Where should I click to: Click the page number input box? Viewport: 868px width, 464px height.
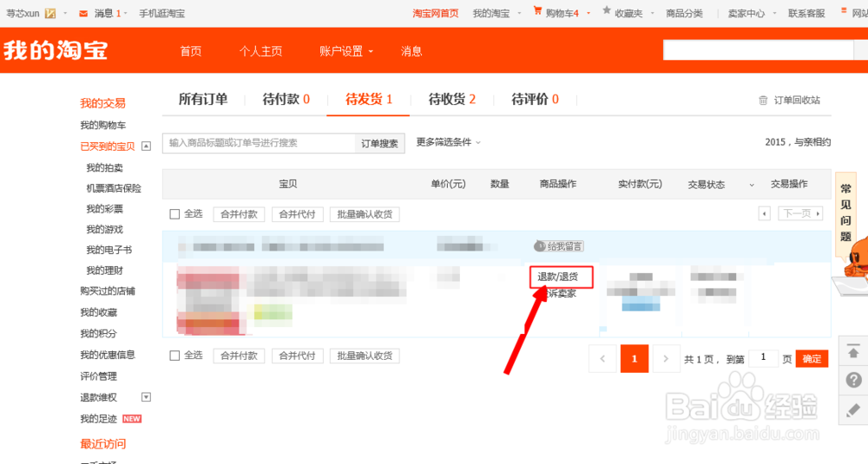[763, 358]
